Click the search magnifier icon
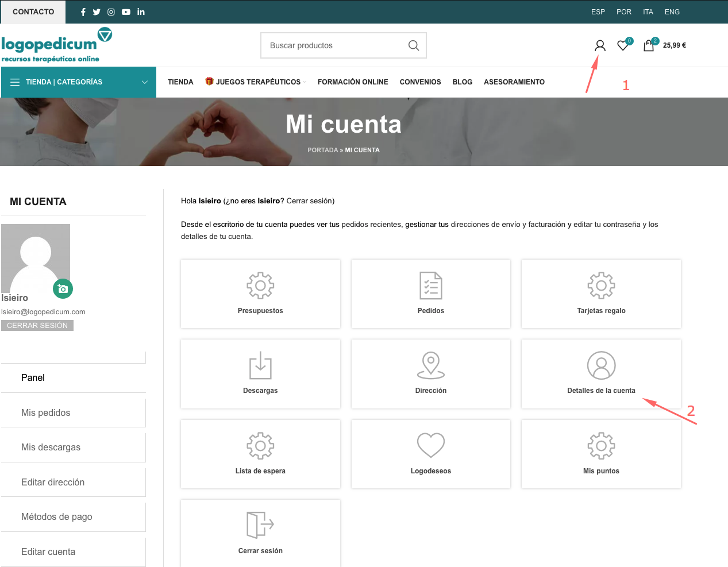Screen dimensions: 728x567 coord(413,45)
